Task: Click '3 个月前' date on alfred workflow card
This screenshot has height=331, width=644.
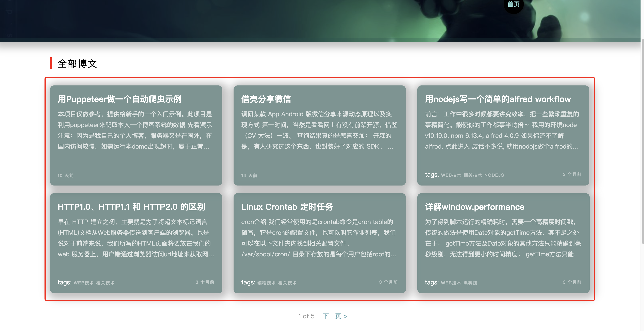Action: point(572,174)
